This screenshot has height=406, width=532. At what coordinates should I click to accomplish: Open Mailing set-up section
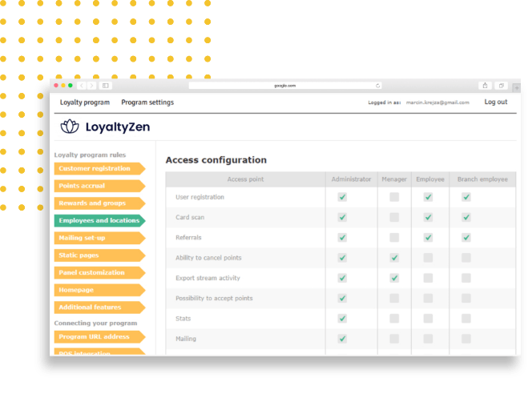click(99, 238)
